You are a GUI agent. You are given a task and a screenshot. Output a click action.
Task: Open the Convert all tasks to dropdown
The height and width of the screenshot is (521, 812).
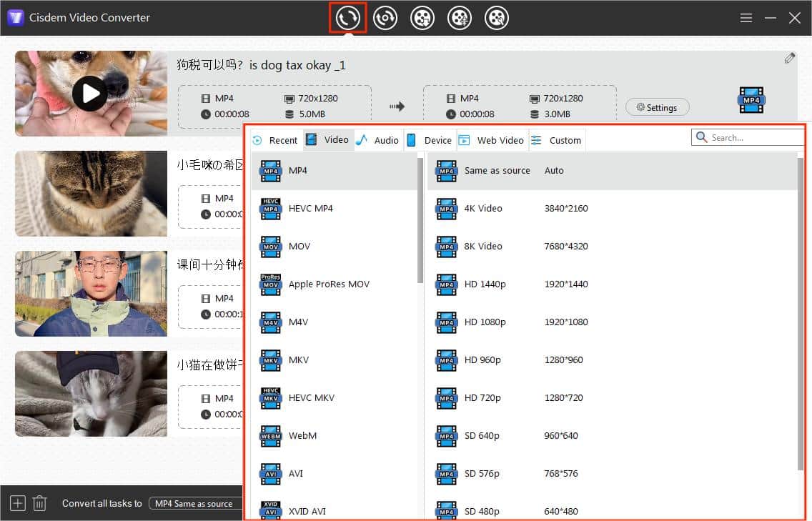click(x=194, y=503)
